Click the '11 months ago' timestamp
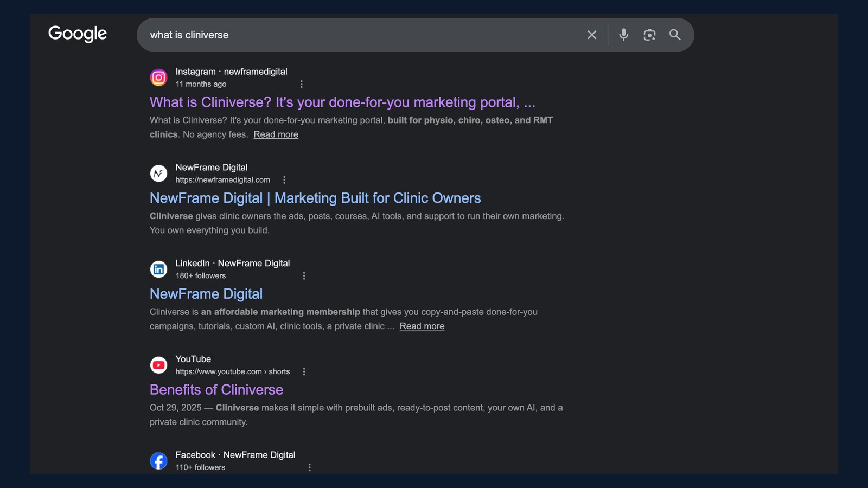 [201, 84]
